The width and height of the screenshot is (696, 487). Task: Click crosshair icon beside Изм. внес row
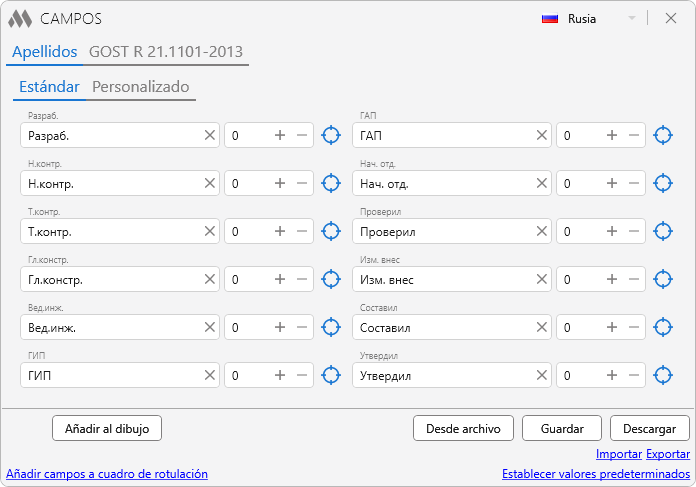[662, 279]
